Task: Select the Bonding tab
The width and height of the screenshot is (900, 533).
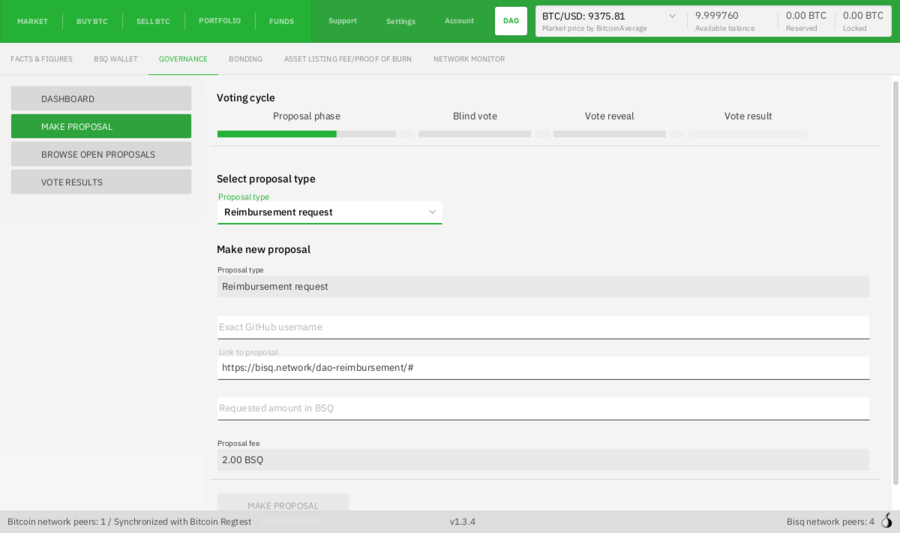Action: (x=245, y=59)
